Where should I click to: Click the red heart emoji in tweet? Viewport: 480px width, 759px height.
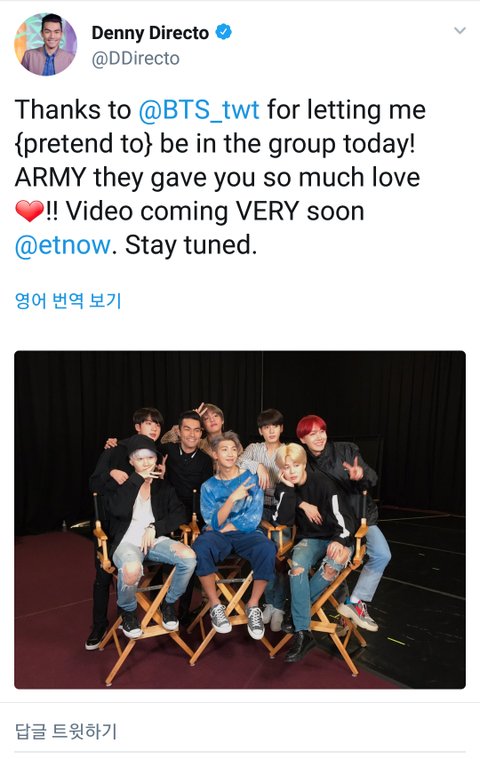(x=30, y=212)
